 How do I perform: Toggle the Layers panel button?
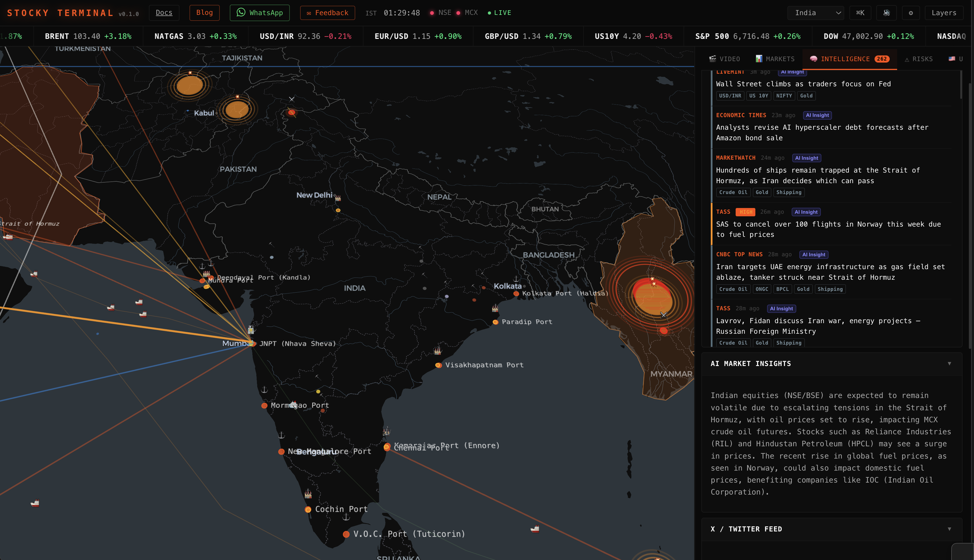[x=944, y=13]
